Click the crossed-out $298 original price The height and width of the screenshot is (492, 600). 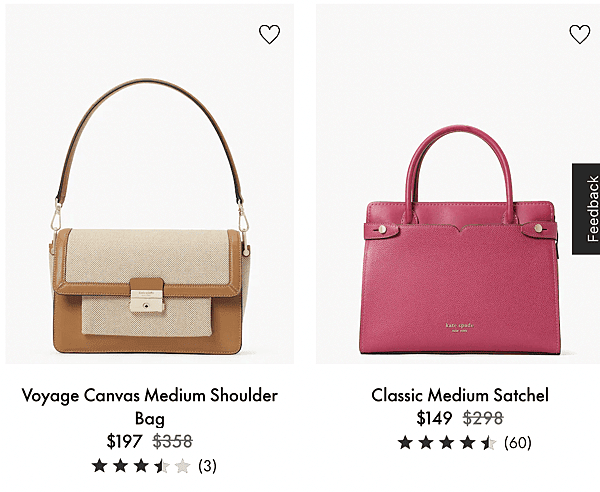483,418
